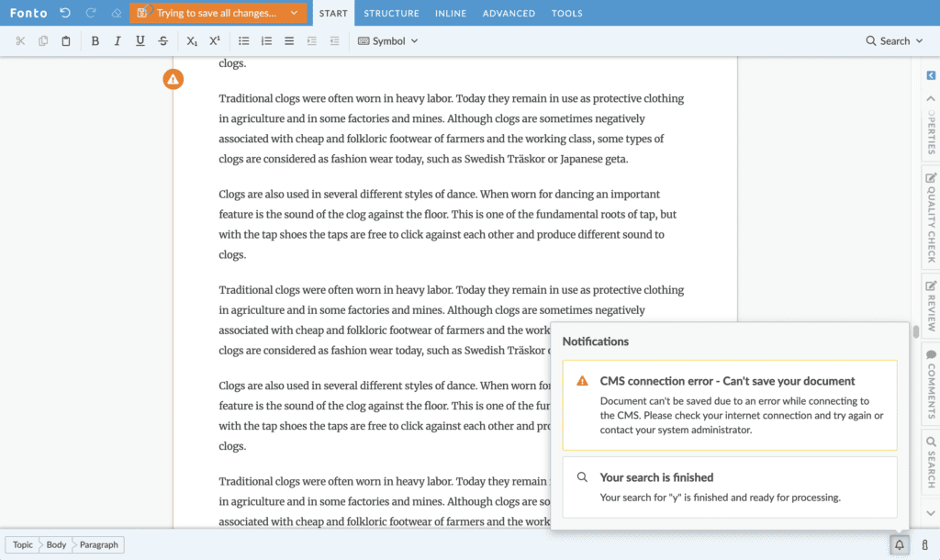
Task: Open the Quality Check sidebar tab
Action: tap(931, 217)
